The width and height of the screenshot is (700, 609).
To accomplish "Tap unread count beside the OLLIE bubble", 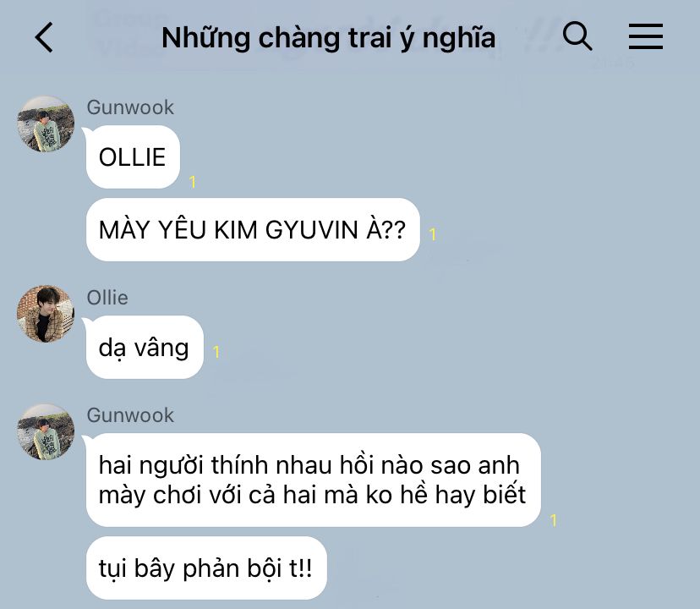I will tap(193, 181).
